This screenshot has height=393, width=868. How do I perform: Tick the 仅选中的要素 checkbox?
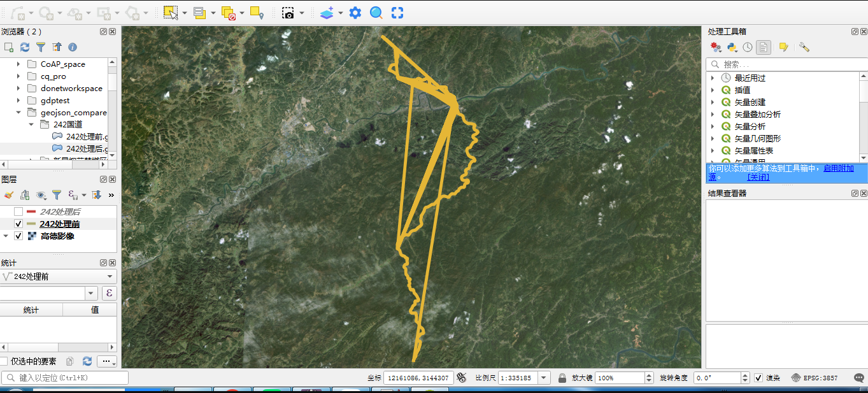pos(4,361)
